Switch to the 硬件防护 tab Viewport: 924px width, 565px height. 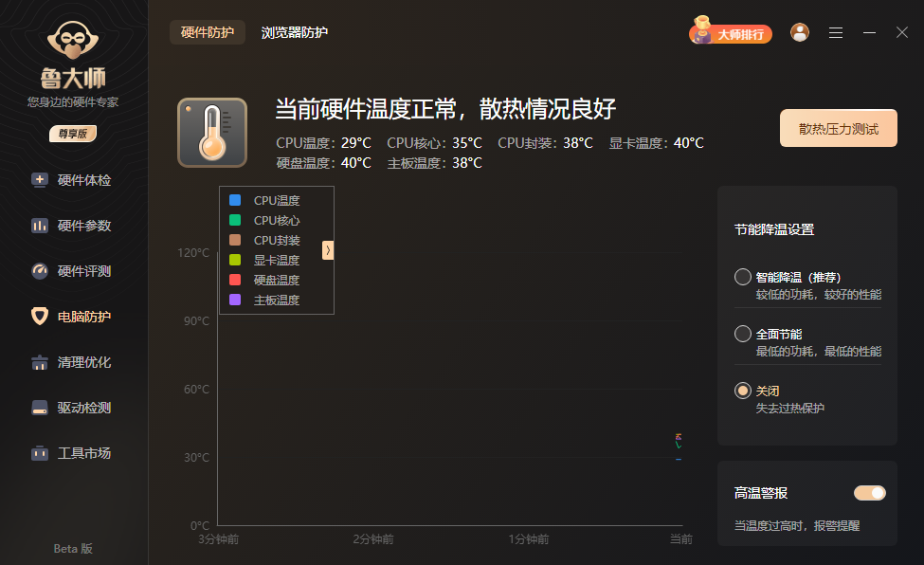208,32
